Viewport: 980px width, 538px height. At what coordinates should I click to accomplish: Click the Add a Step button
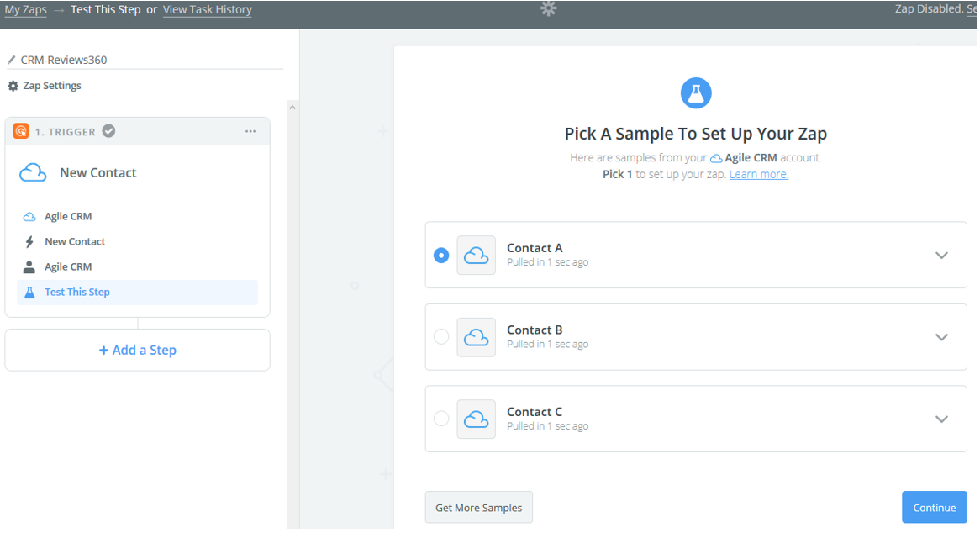[x=138, y=351]
